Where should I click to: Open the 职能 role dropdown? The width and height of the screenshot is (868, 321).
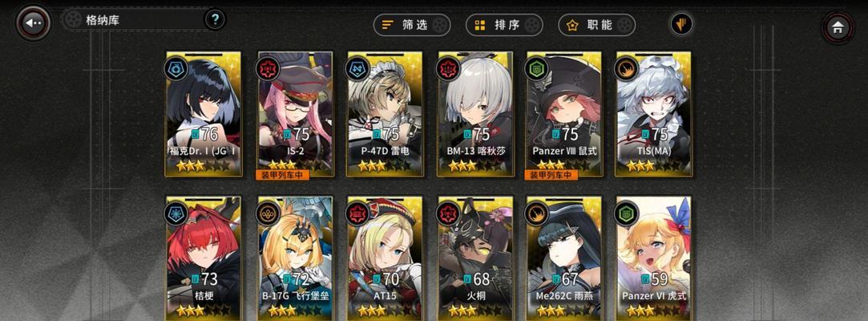[597, 25]
